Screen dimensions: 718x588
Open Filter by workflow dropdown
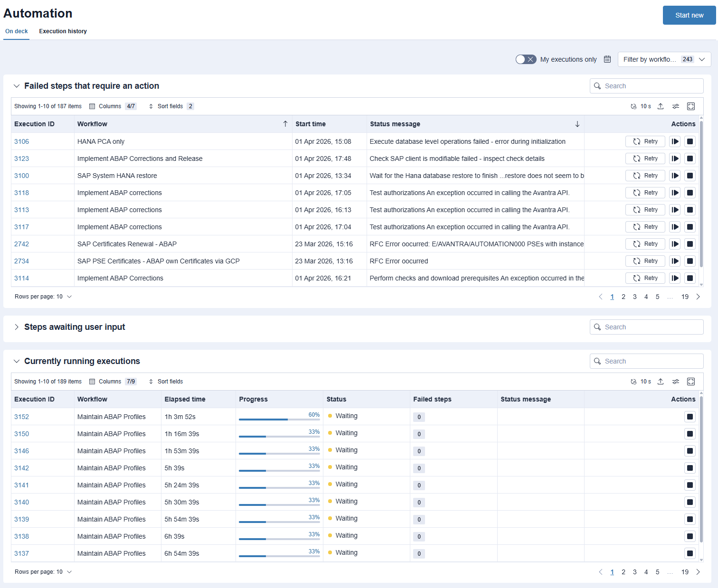click(664, 59)
